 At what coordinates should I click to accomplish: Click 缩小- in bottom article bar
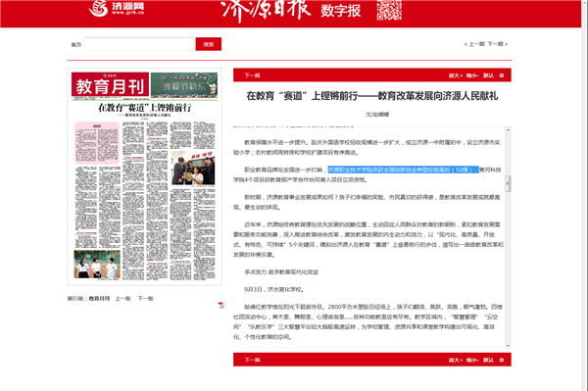pyautogui.click(x=472, y=361)
